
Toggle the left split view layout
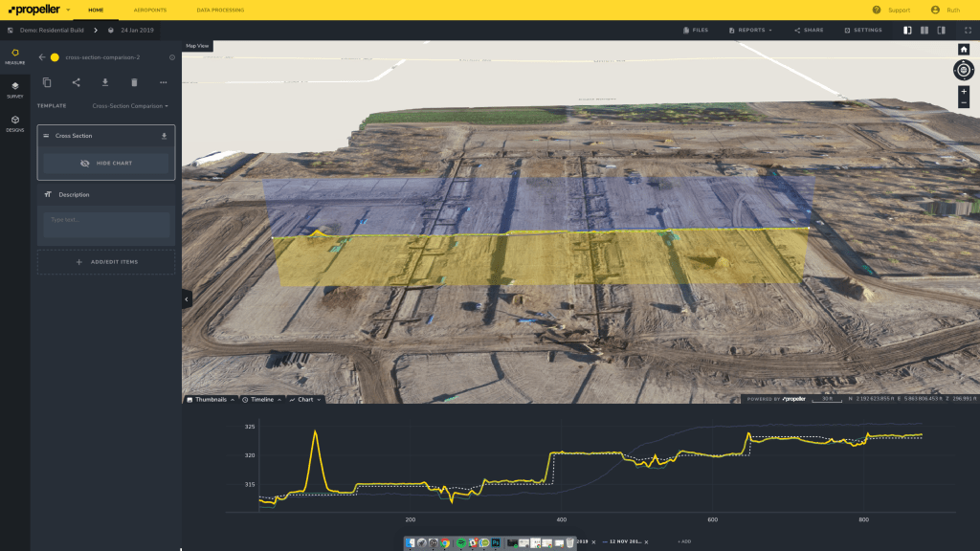pos(907,30)
